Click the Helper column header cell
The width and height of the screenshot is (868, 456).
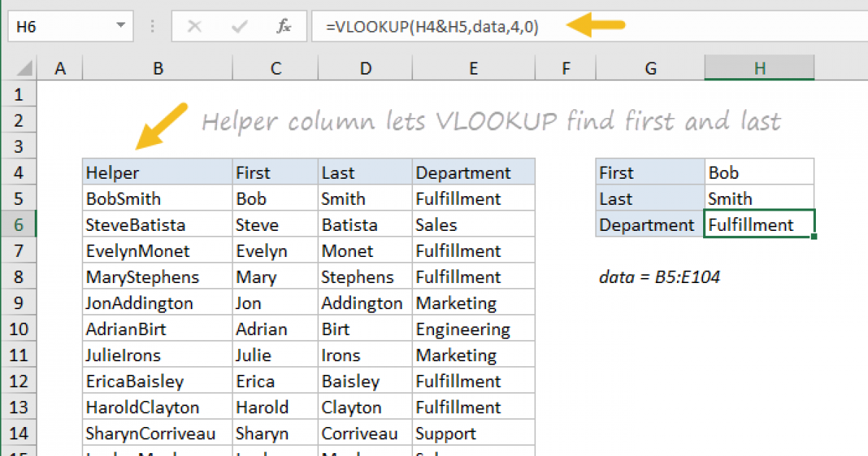(x=158, y=172)
